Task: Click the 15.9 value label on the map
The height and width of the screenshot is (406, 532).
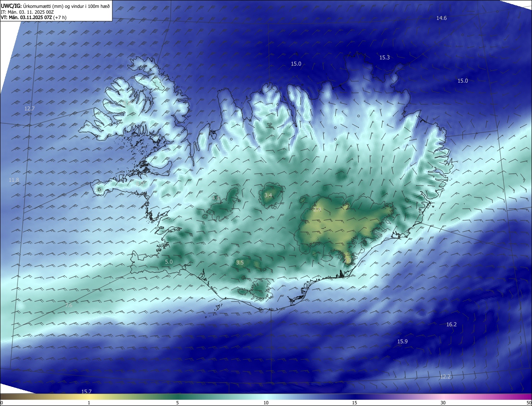Action: point(402,341)
